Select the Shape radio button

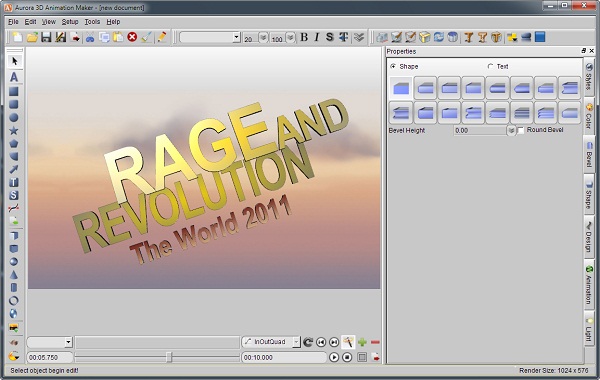(393, 67)
